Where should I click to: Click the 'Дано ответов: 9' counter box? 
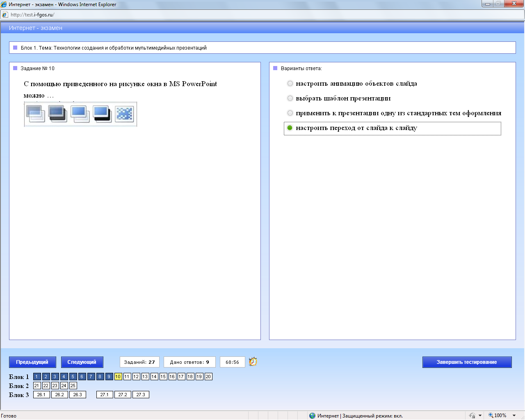(189, 362)
